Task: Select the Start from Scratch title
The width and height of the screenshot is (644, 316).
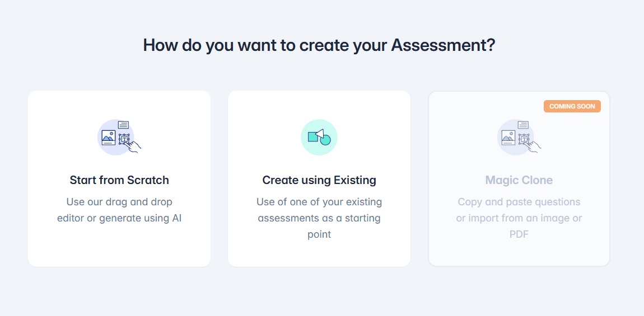Action: click(x=119, y=180)
